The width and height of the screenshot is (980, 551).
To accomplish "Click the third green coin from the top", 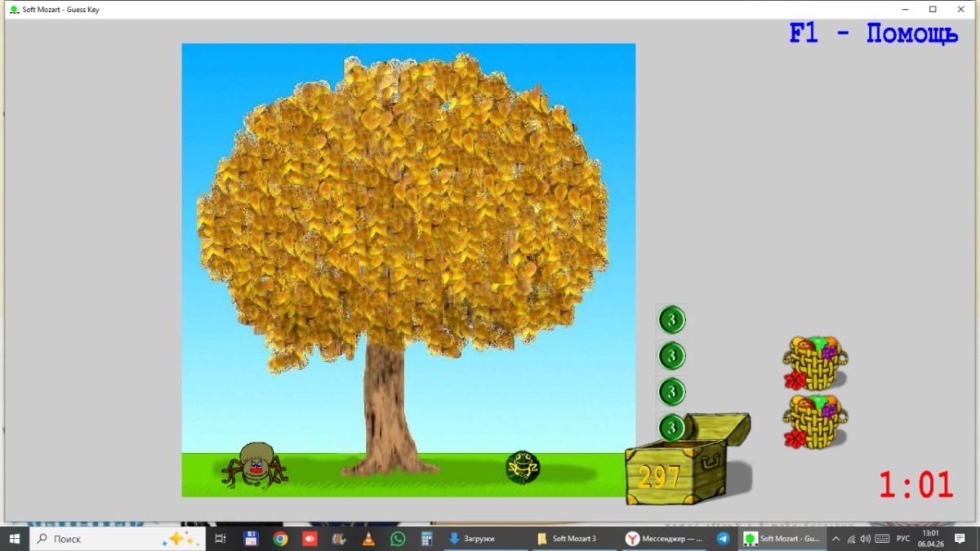I will click(x=671, y=391).
